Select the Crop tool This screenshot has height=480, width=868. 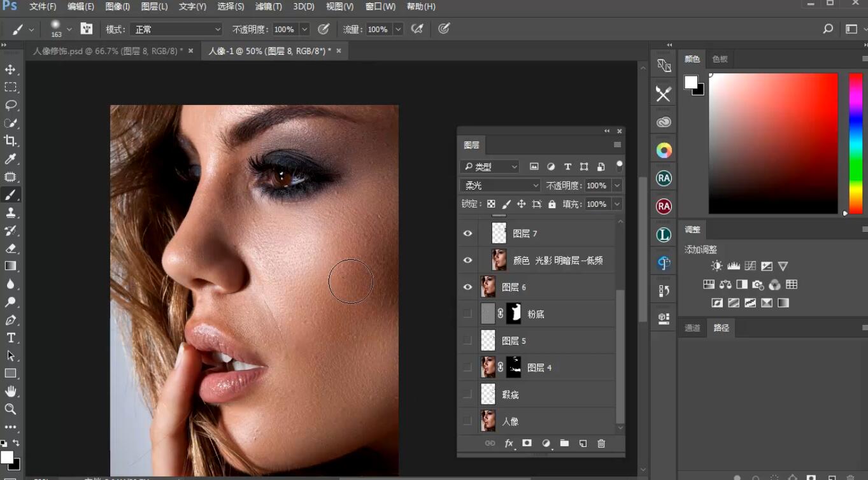point(11,141)
